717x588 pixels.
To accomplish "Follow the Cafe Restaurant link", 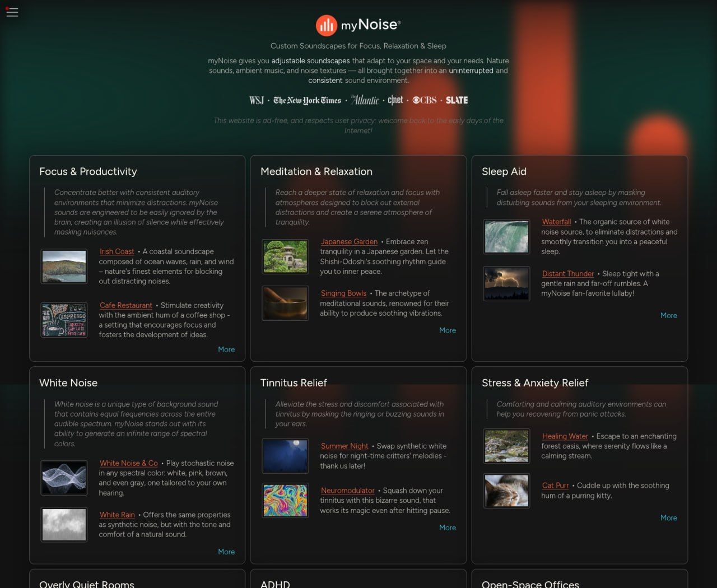I will [126, 305].
